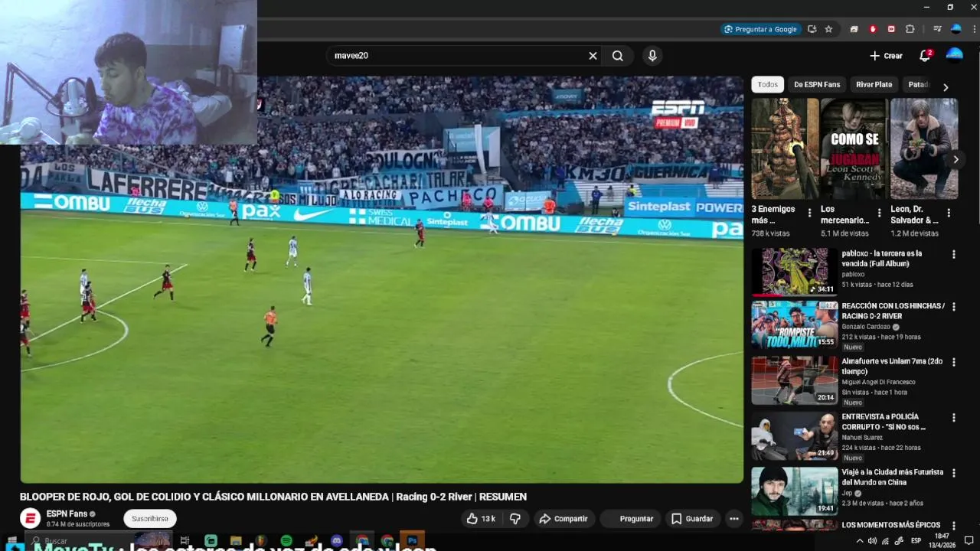Open Photoshop from the Windows taskbar
Viewport: 980px width, 551px height.
click(x=412, y=541)
